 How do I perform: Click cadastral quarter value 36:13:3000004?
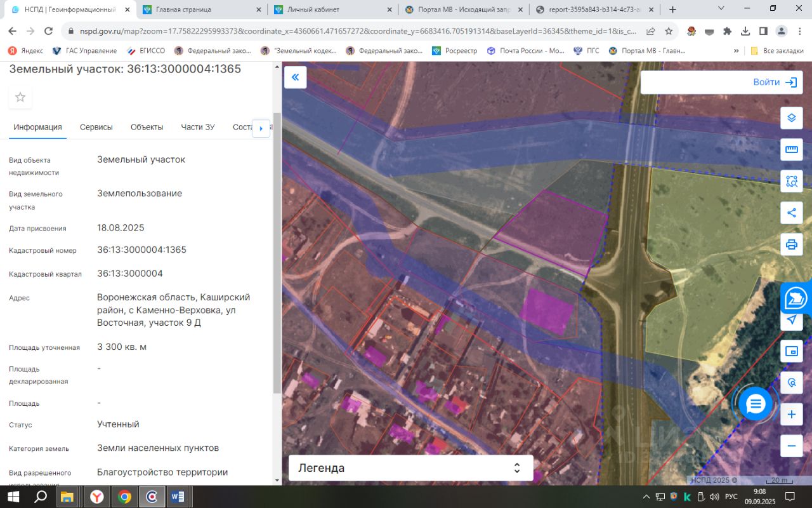point(130,274)
